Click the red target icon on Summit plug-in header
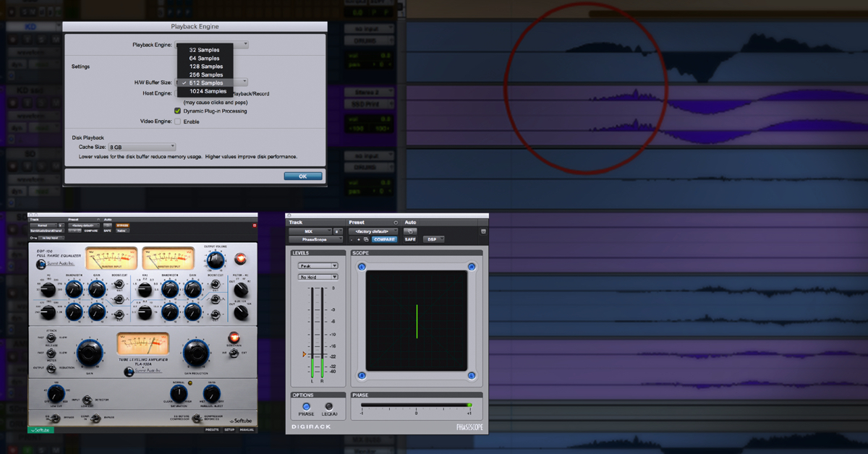The height and width of the screenshot is (454, 868). point(255,226)
